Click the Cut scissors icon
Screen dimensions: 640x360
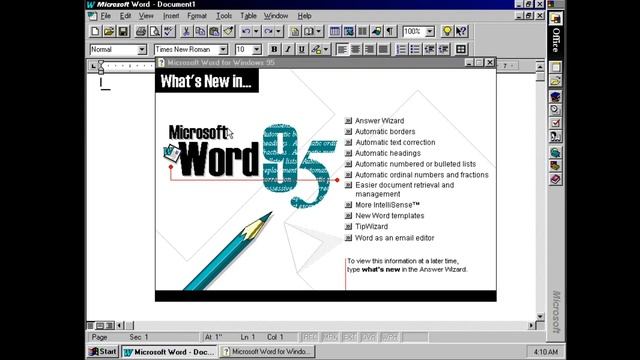tap(186, 31)
